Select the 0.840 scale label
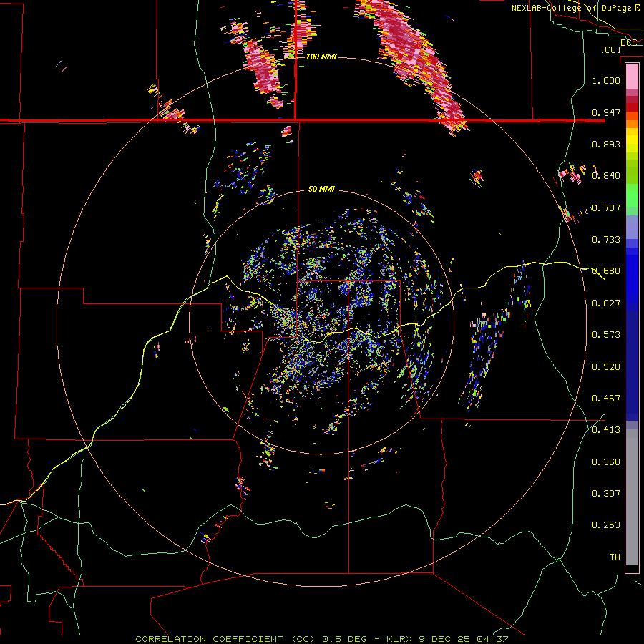This screenshot has width=644, height=644. tap(606, 176)
